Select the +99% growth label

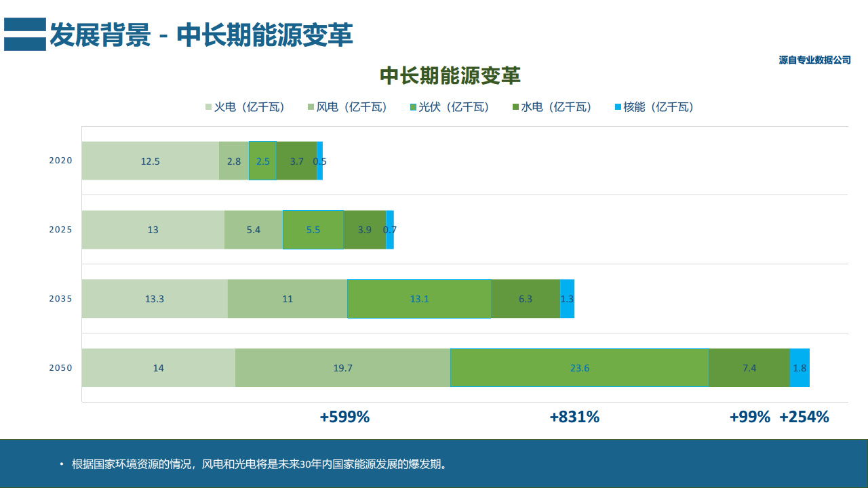750,417
